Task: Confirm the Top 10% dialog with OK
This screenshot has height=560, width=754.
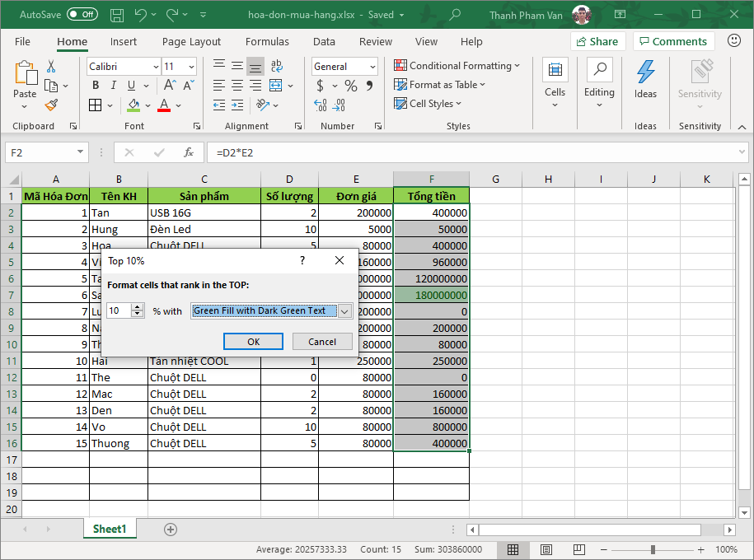Action: (253, 342)
